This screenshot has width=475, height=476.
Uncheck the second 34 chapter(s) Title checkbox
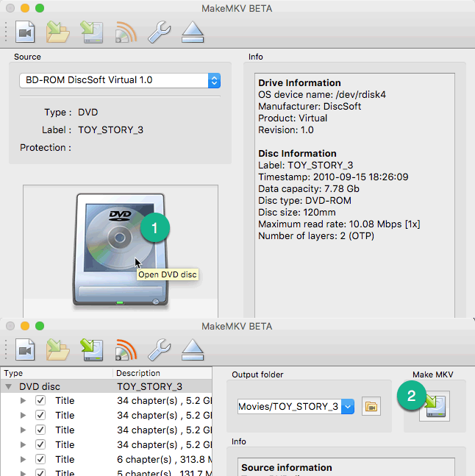point(40,415)
